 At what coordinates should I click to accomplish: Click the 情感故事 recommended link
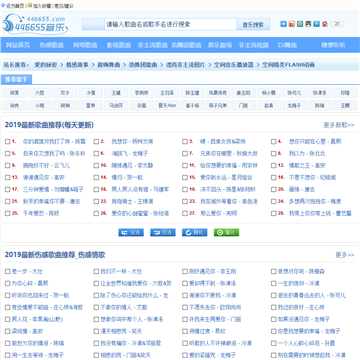[x=77, y=65]
